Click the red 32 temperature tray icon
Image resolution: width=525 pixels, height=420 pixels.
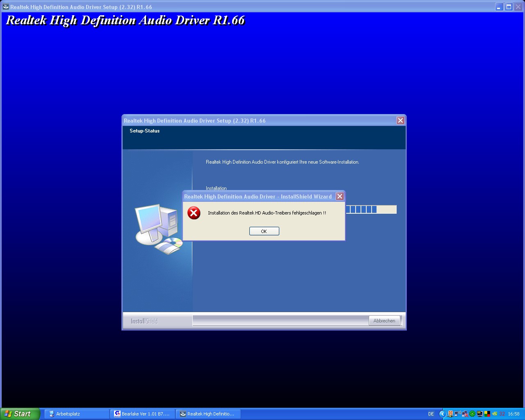[502, 414]
